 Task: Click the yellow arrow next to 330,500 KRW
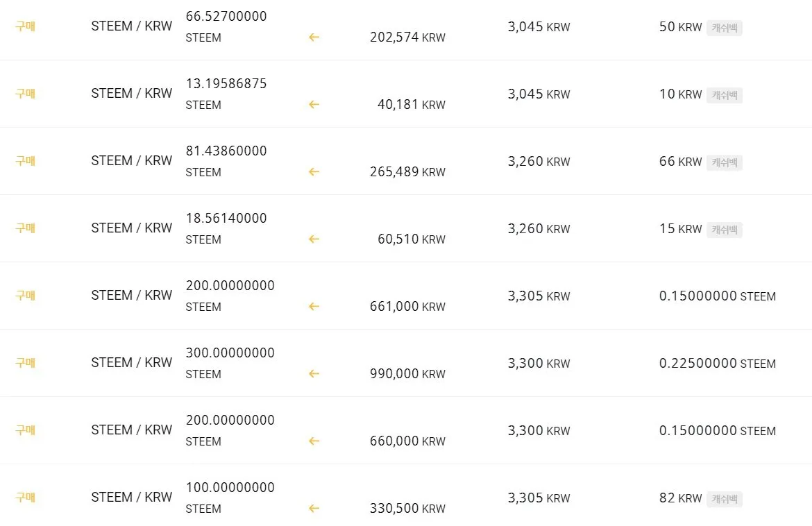pyautogui.click(x=314, y=509)
